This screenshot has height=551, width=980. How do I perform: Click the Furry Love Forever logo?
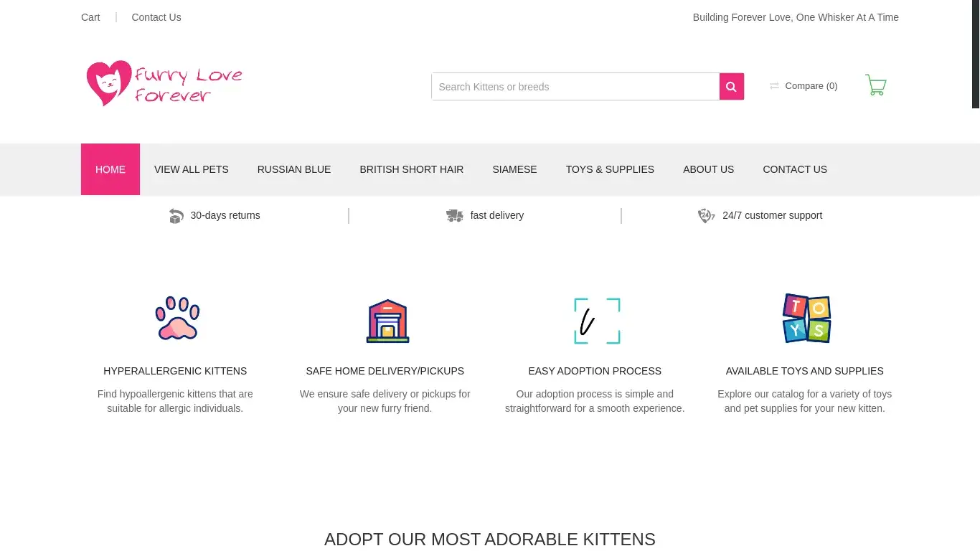[x=164, y=84]
